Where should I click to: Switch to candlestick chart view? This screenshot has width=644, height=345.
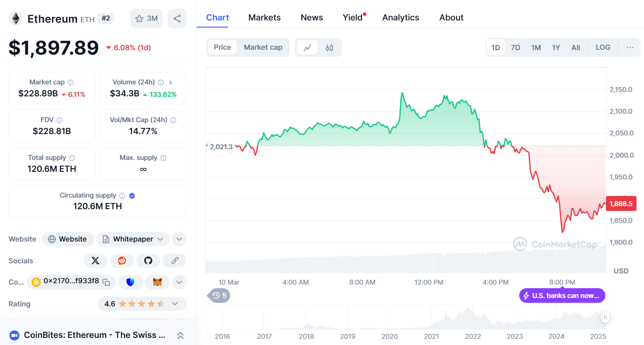[329, 48]
